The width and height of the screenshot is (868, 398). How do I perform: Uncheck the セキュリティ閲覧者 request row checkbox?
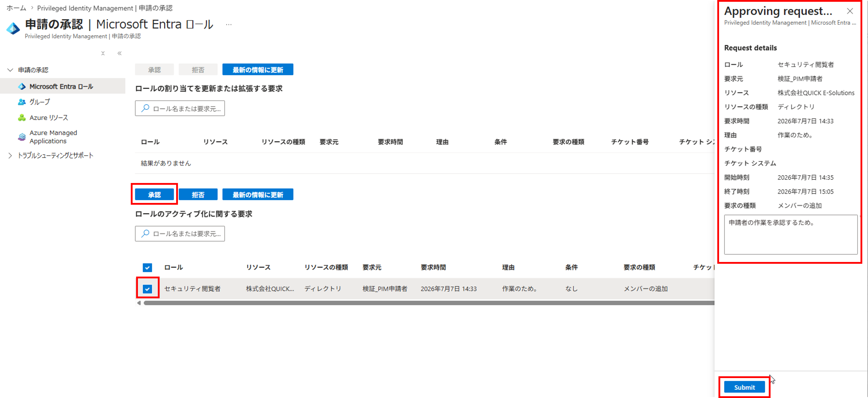tap(147, 289)
